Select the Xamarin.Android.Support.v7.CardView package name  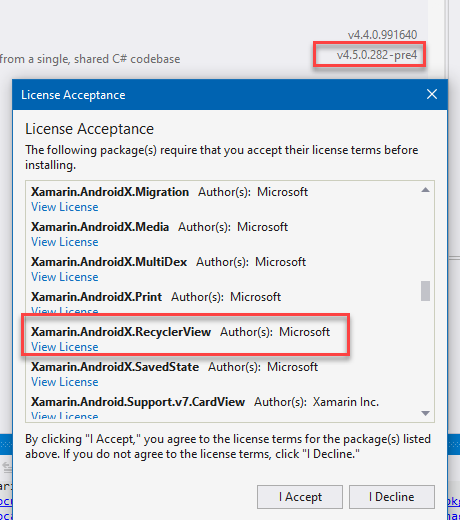pyautogui.click(x=138, y=402)
